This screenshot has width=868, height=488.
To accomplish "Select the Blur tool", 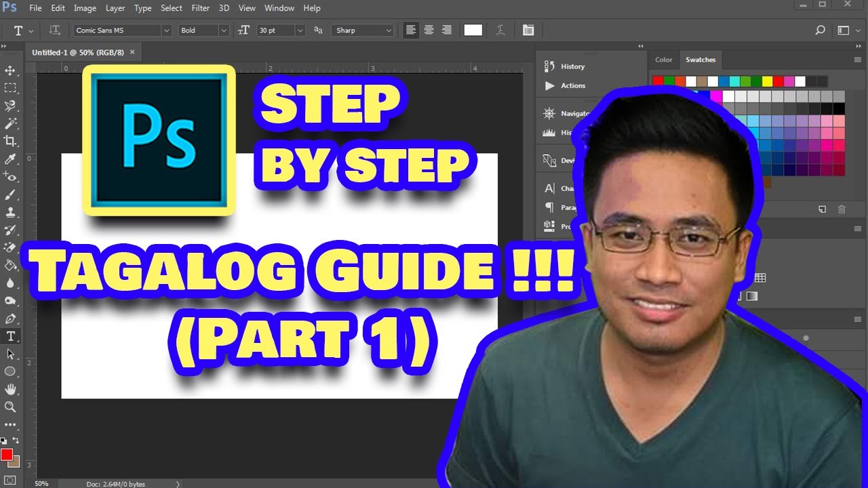I will point(10,283).
